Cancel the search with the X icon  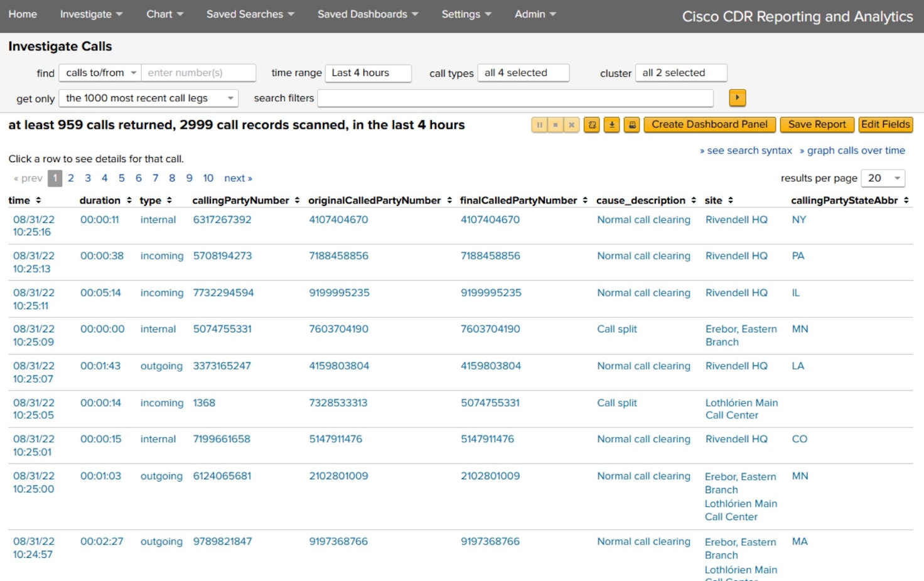(x=571, y=125)
